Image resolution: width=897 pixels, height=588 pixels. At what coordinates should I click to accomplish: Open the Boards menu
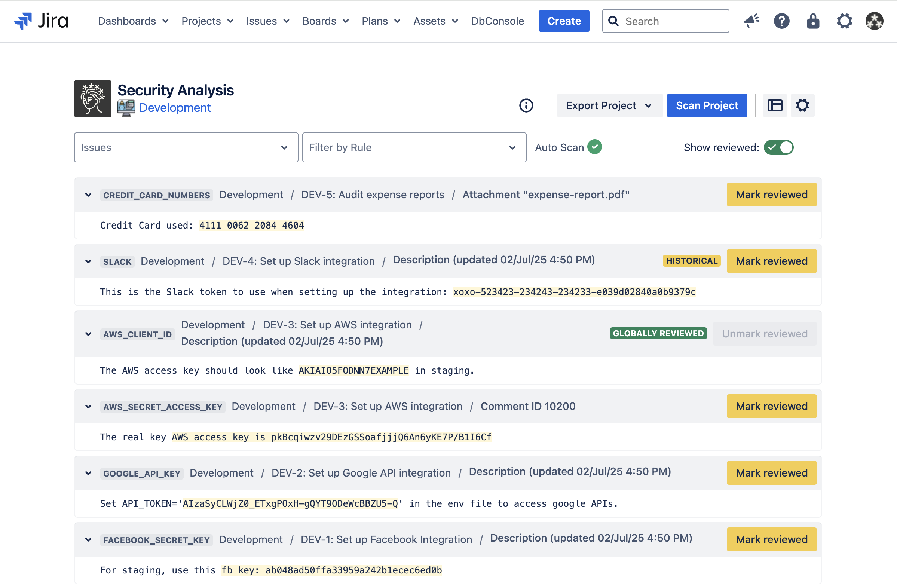pos(325,21)
